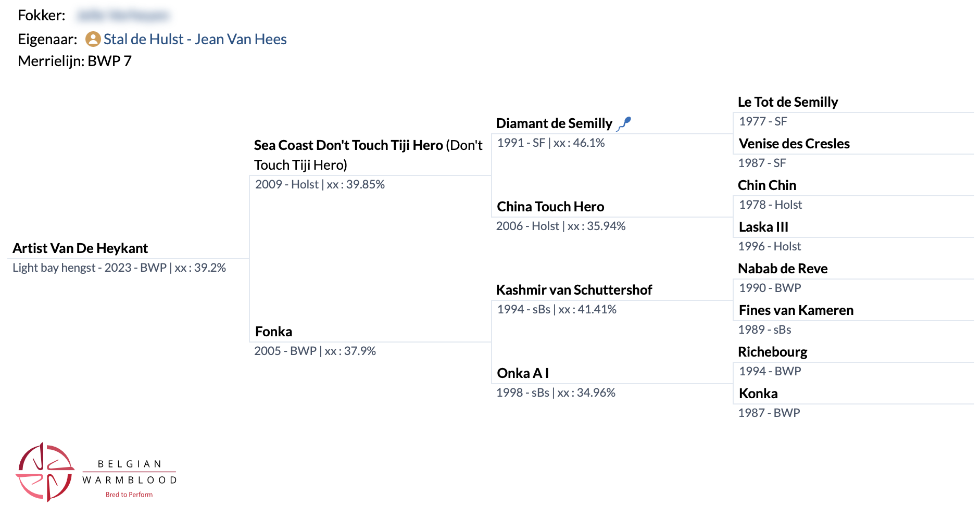This screenshot has height=506, width=980.
Task: Click the Belgian Warmblood logo
Action: click(97, 472)
